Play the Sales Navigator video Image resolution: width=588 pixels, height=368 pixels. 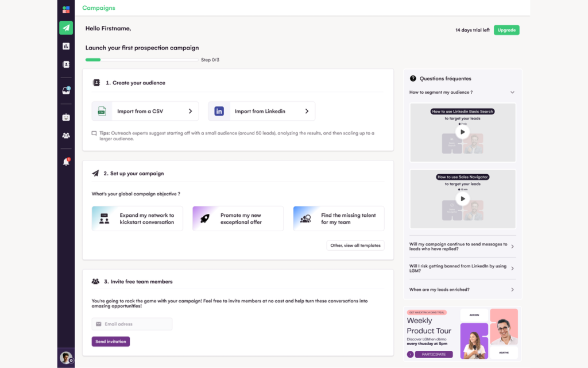(x=462, y=198)
